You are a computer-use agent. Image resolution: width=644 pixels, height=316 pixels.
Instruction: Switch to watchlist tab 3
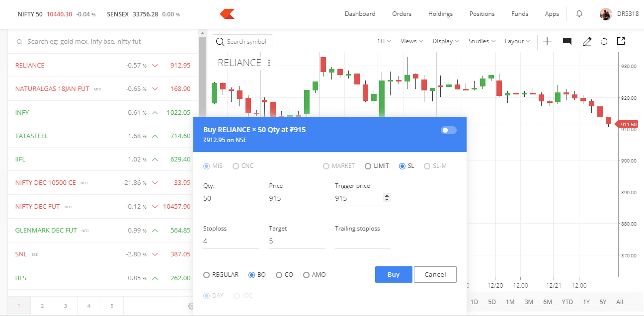tap(66, 306)
